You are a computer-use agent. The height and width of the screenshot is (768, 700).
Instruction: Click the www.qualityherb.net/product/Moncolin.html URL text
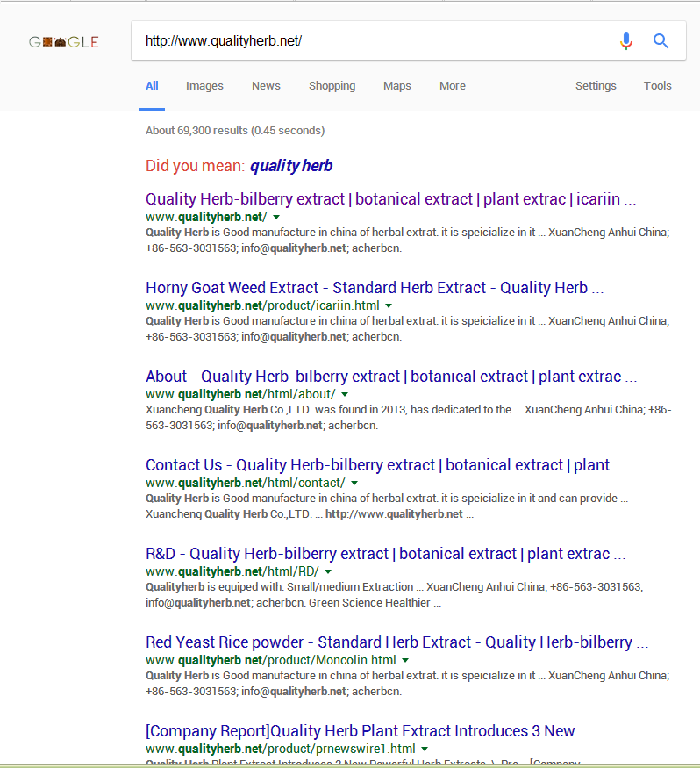click(271, 660)
